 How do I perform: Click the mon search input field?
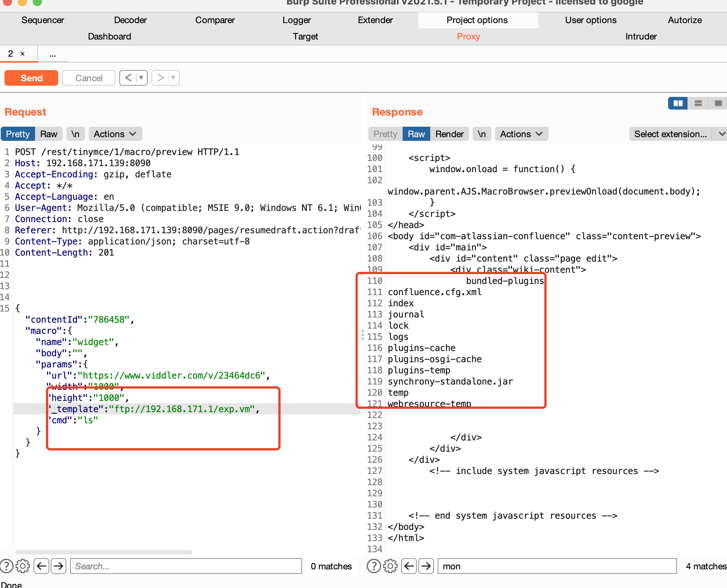[557, 566]
